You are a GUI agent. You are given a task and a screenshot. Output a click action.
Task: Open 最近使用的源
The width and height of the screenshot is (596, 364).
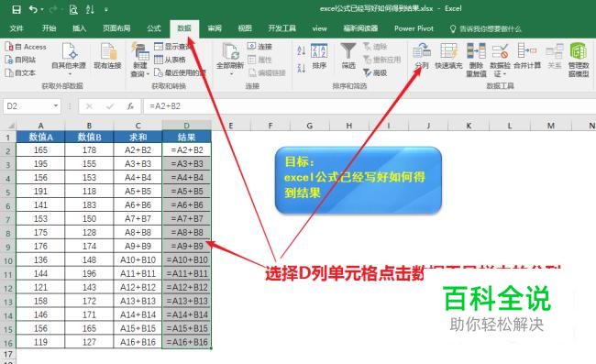pyautogui.click(x=180, y=72)
